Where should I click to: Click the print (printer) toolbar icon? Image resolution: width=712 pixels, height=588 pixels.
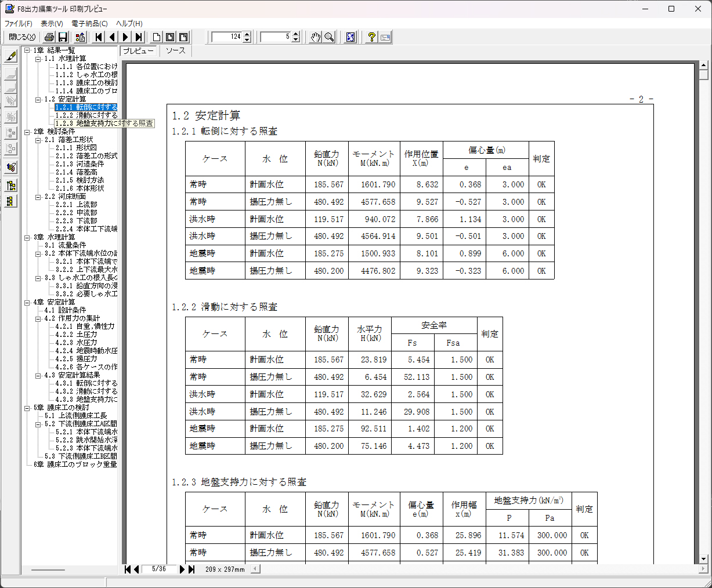point(49,37)
